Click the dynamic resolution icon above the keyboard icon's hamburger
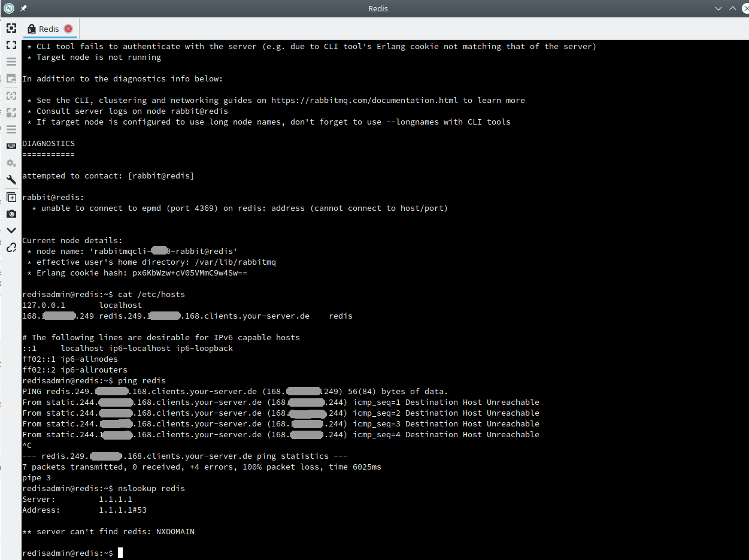 pyautogui.click(x=11, y=112)
